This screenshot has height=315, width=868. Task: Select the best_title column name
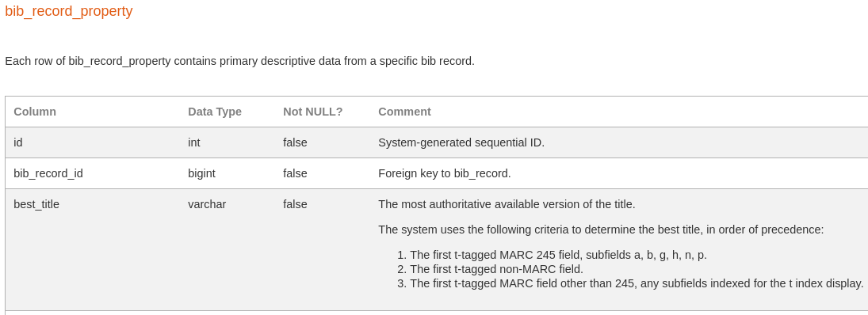pyautogui.click(x=36, y=204)
